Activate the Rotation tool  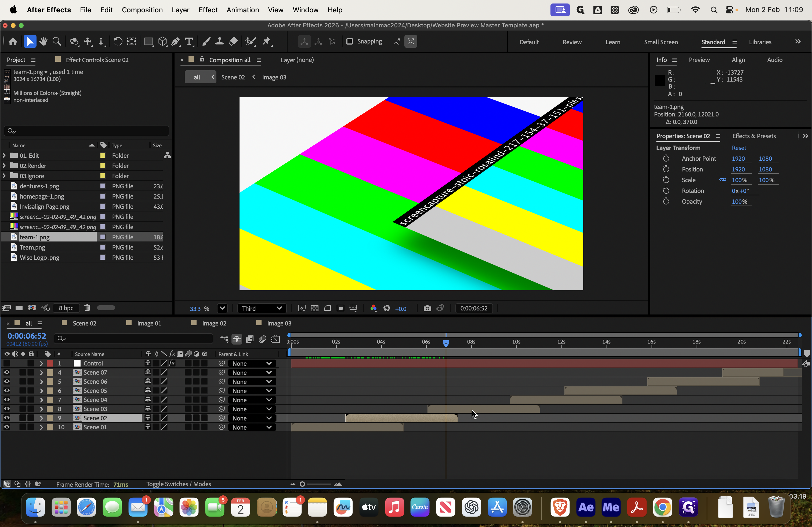coord(118,42)
